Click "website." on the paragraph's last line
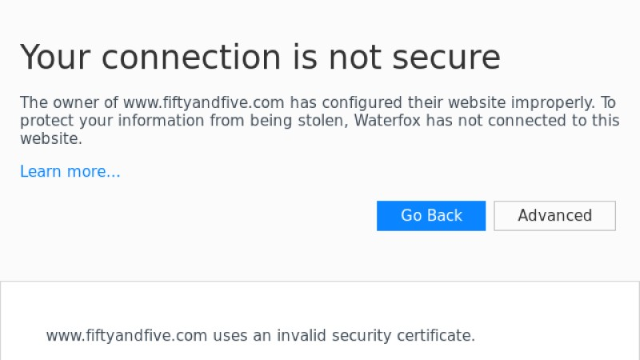The width and height of the screenshot is (640, 360). [x=51, y=139]
